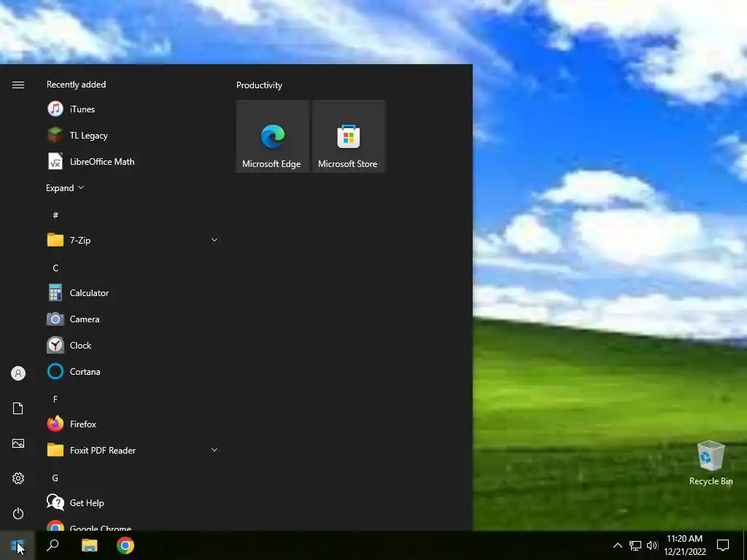Click the # letter group header
Viewport: 747px width, 560px height.
[x=55, y=215]
